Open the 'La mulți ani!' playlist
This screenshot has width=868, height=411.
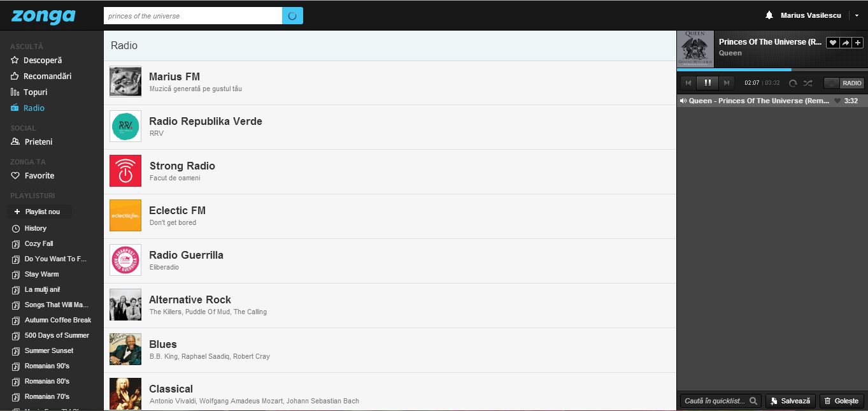(x=36, y=289)
